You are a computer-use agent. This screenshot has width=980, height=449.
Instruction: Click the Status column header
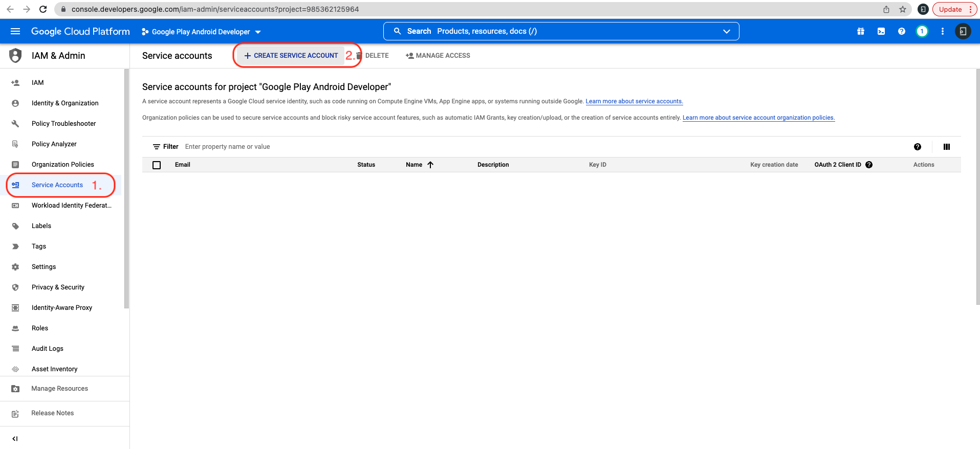366,165
